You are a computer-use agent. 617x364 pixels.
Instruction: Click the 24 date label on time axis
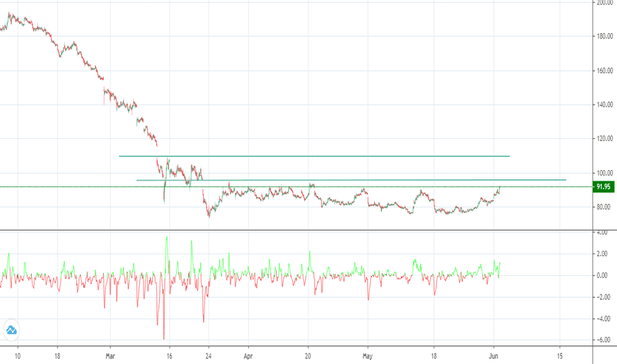(209, 356)
